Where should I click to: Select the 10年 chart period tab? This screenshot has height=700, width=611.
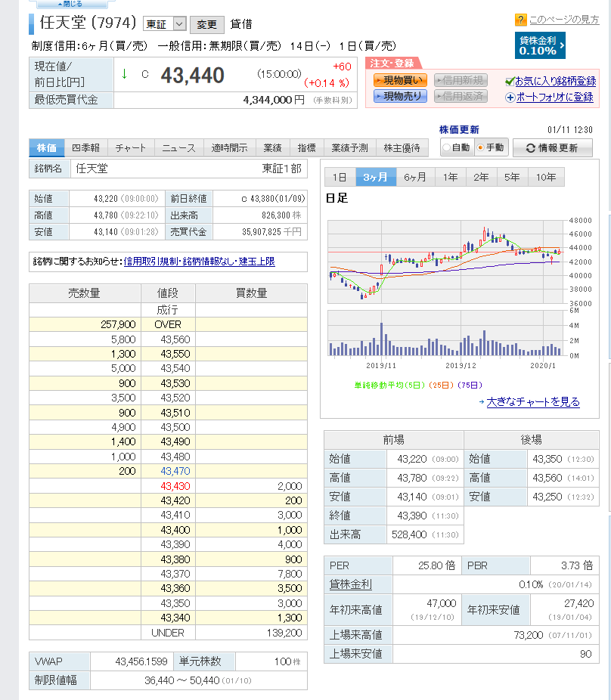pos(546,177)
